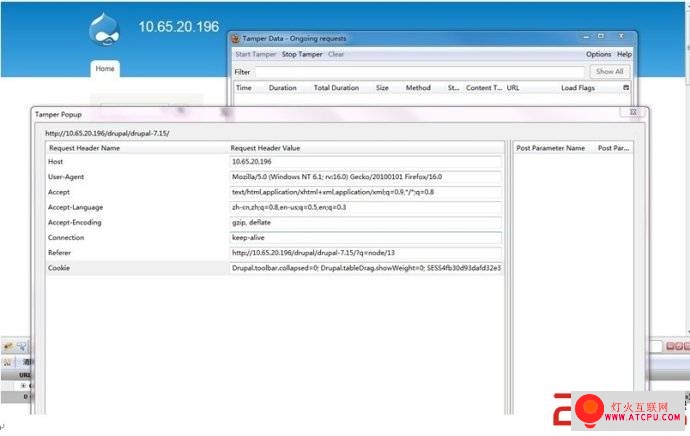Click the Request Header Name column header

[84, 148]
